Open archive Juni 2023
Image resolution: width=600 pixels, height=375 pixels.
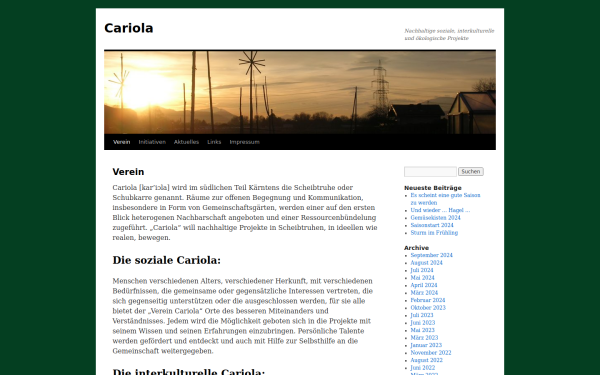pyautogui.click(x=422, y=323)
